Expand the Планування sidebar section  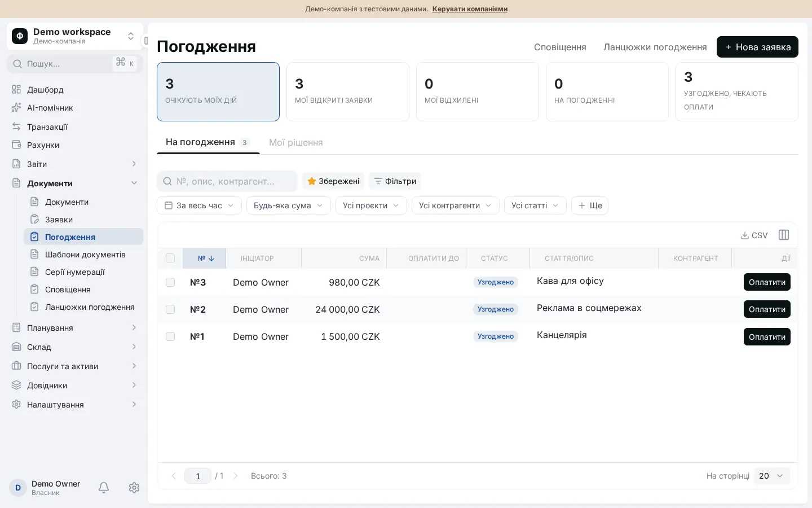tap(75, 328)
